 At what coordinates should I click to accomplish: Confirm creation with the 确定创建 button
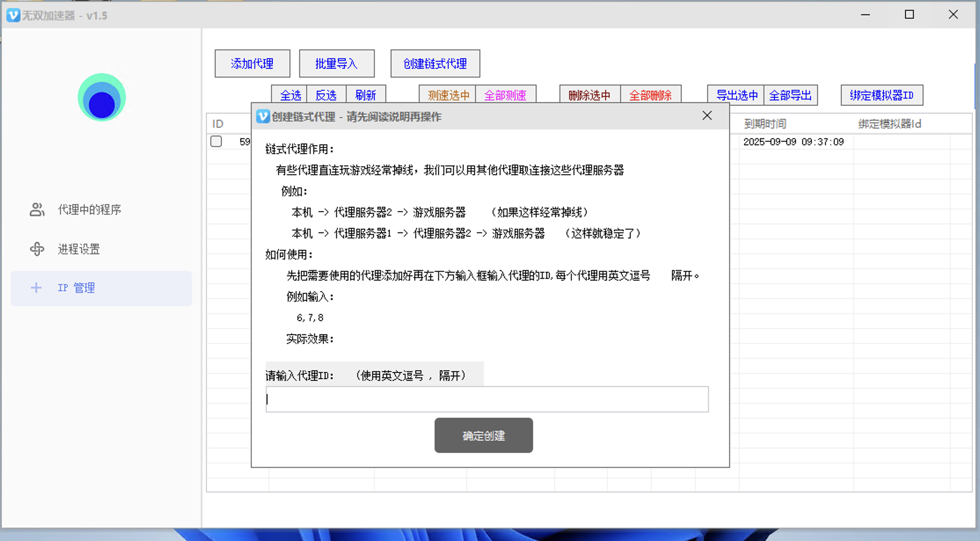483,435
